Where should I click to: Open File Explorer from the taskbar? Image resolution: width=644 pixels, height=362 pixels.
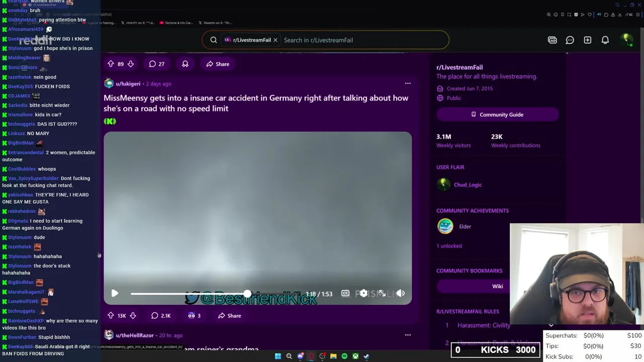333,356
